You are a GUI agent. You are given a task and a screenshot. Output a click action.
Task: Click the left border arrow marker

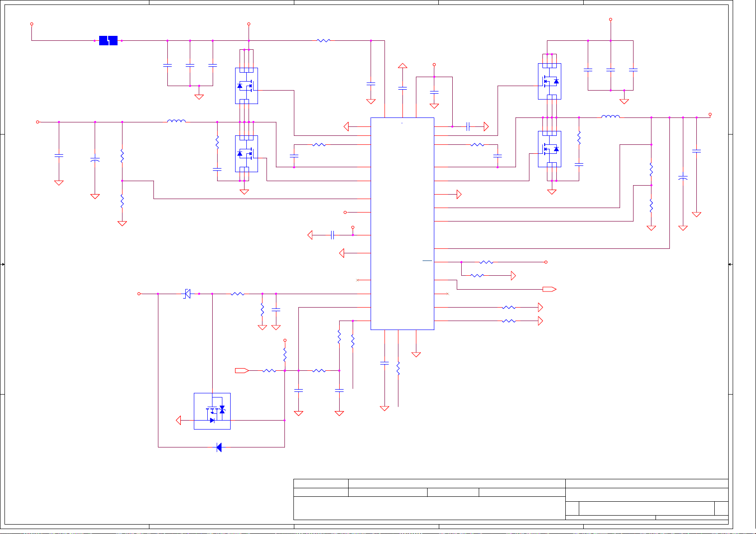(3, 265)
